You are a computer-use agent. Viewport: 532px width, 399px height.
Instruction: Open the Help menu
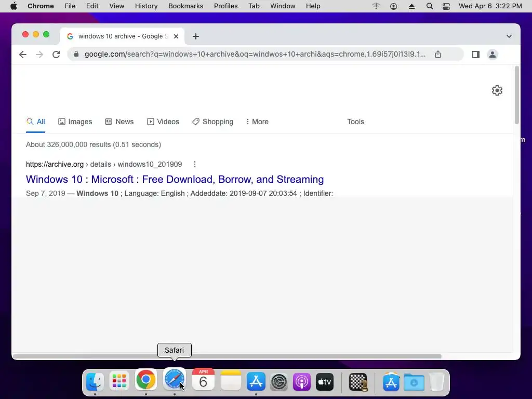click(313, 6)
